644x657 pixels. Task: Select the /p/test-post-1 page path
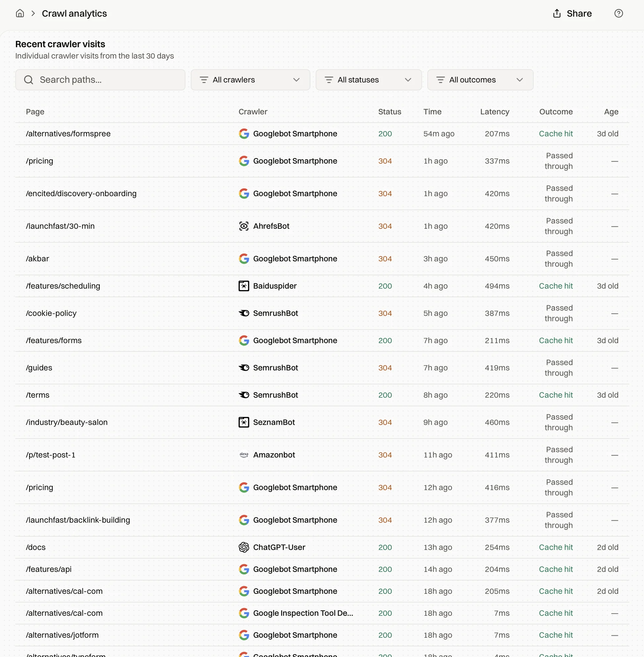coord(50,455)
